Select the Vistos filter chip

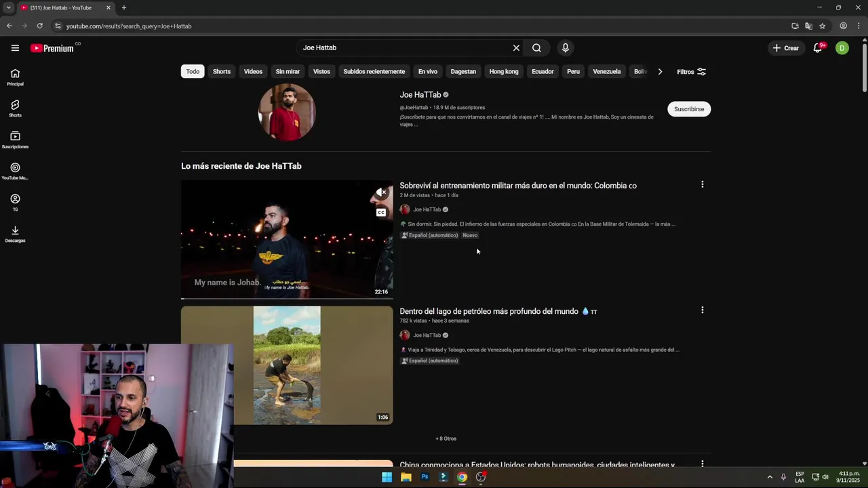(x=321, y=72)
